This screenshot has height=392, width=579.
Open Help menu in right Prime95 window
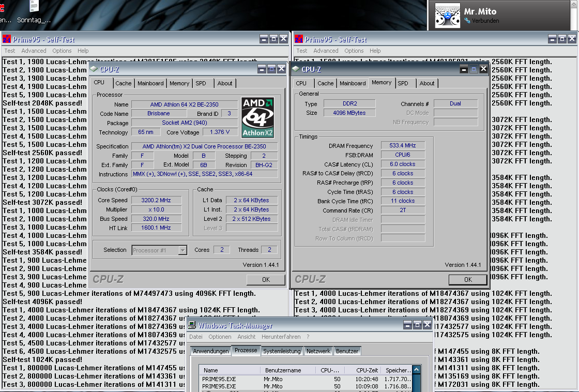click(375, 51)
